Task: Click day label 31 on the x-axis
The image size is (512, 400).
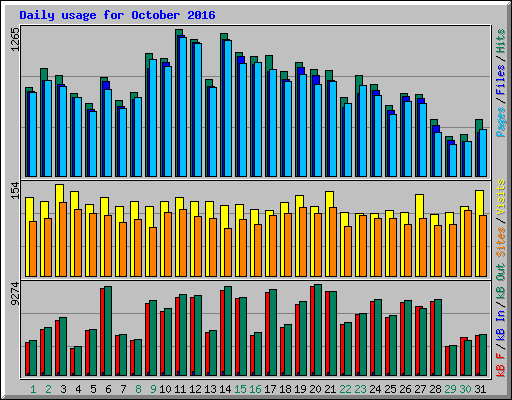Action: (x=480, y=389)
